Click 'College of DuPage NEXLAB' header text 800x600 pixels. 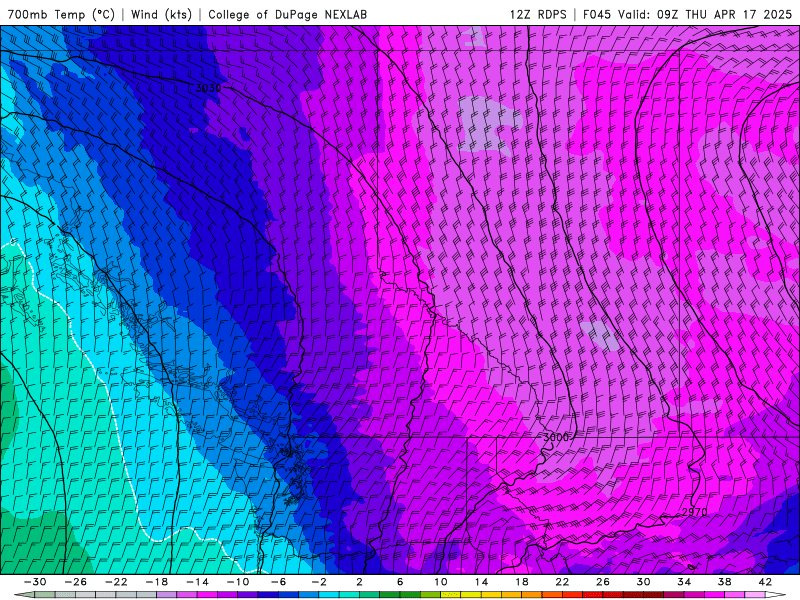(287, 14)
